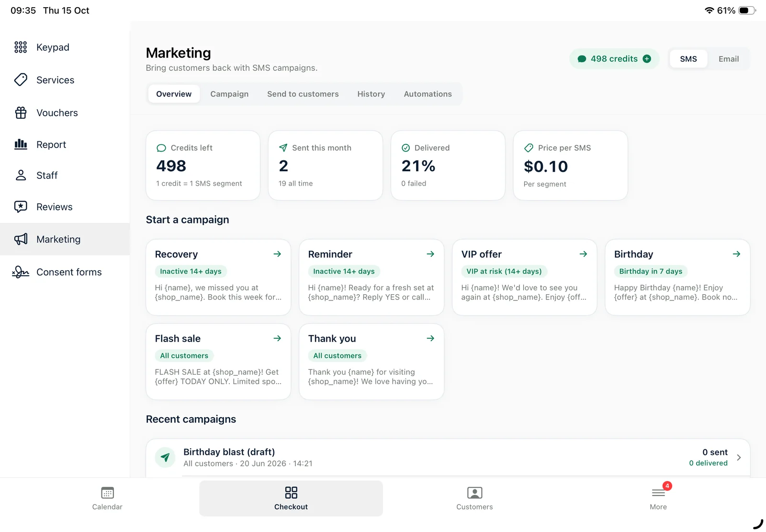The image size is (766, 532).
Task: Tap the Calendar icon in bottom bar
Action: pos(107,493)
